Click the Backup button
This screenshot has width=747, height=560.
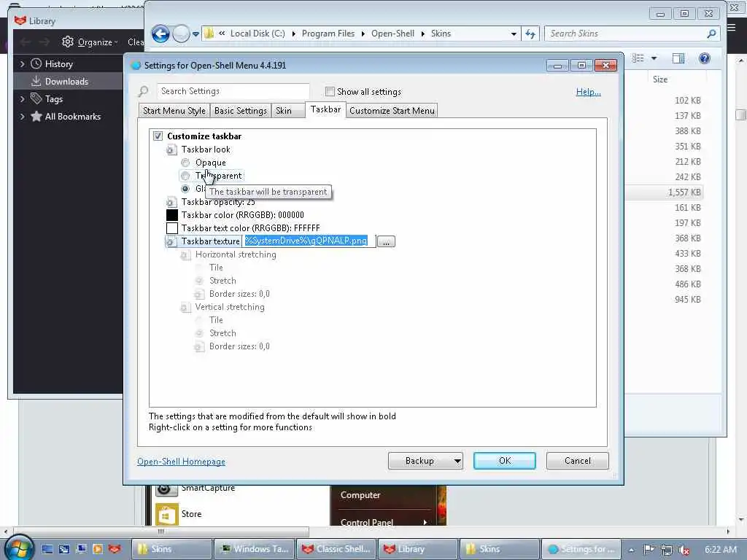(419, 461)
